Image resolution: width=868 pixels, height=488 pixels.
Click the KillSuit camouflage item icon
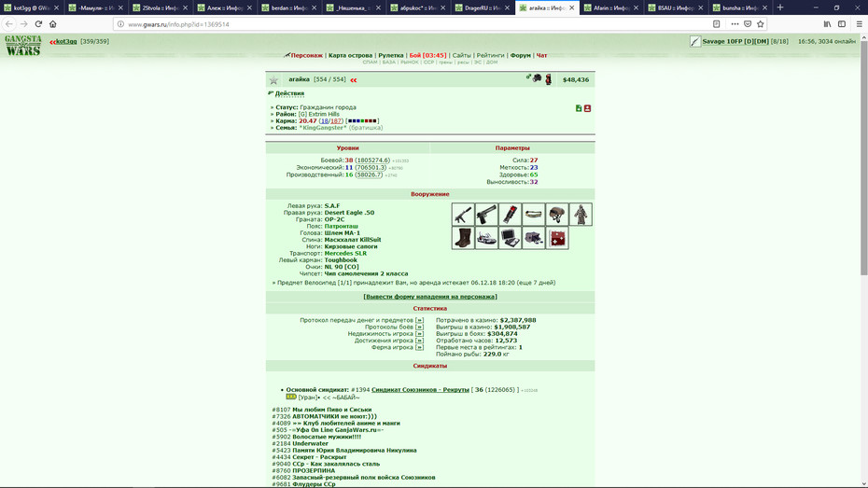(581, 214)
